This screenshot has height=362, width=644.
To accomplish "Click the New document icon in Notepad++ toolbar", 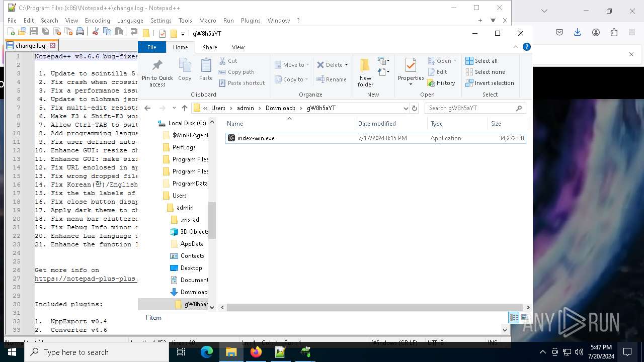I will (11, 32).
